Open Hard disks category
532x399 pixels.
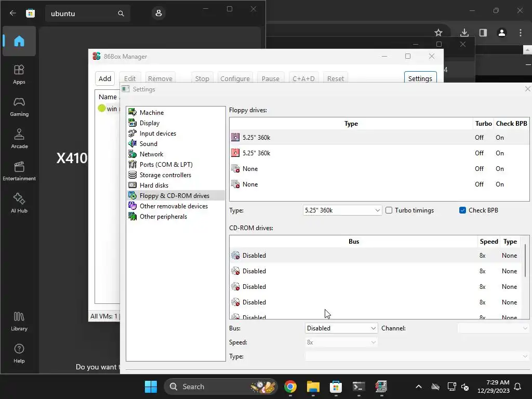(176, 185)
